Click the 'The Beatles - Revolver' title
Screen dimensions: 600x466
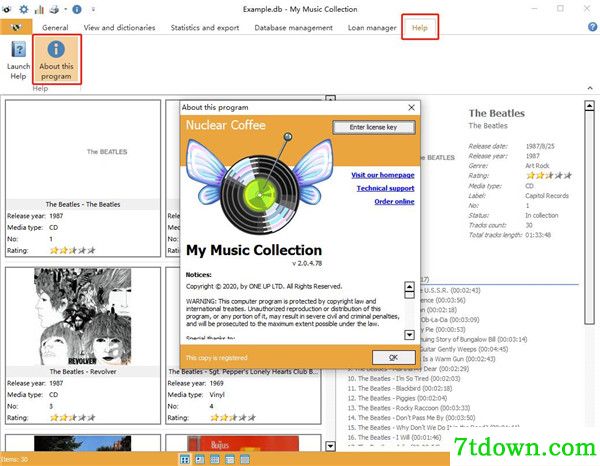click(83, 371)
